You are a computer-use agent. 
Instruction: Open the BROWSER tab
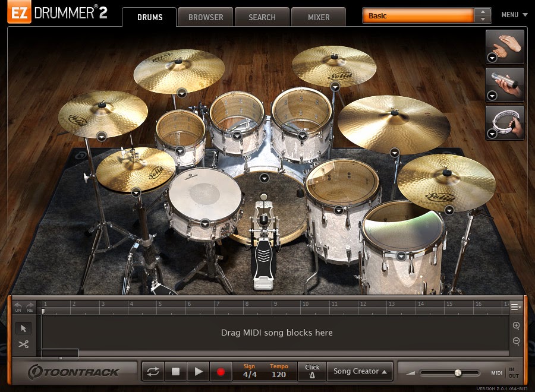click(x=206, y=17)
